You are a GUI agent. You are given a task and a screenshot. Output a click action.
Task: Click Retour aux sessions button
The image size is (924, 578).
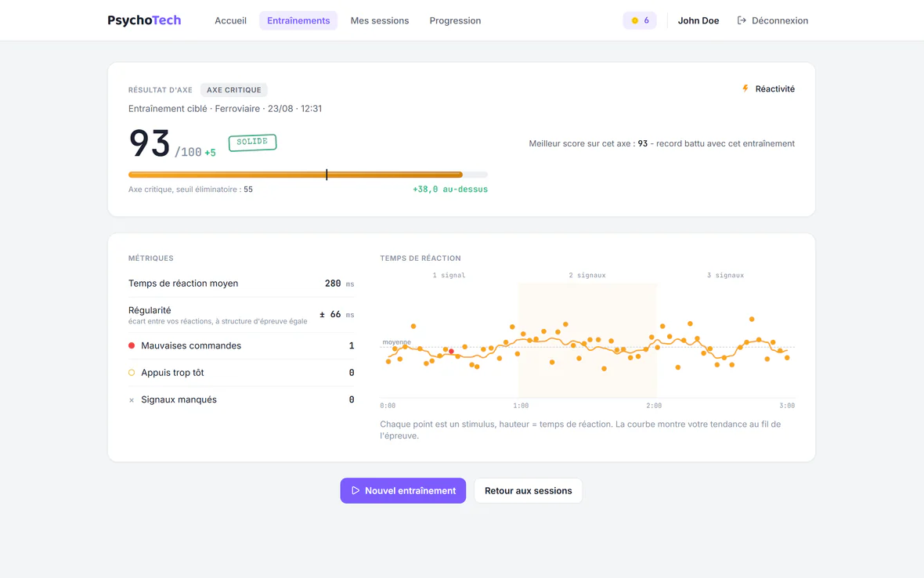point(528,490)
